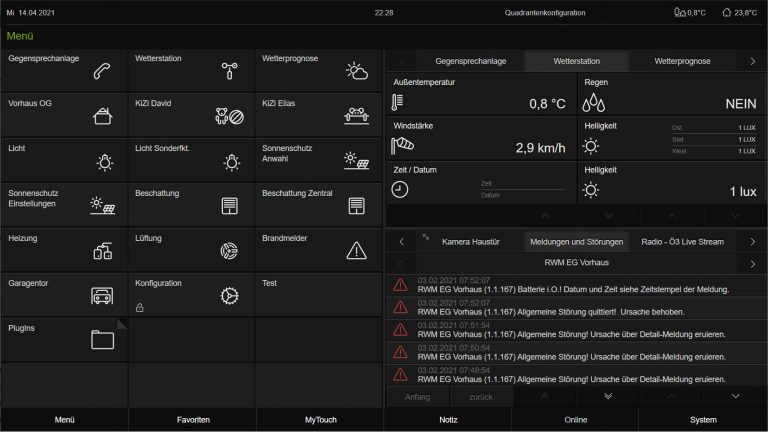The width and height of the screenshot is (768, 432).
Task: Open the PlugIns folder icon
Action: click(101, 339)
